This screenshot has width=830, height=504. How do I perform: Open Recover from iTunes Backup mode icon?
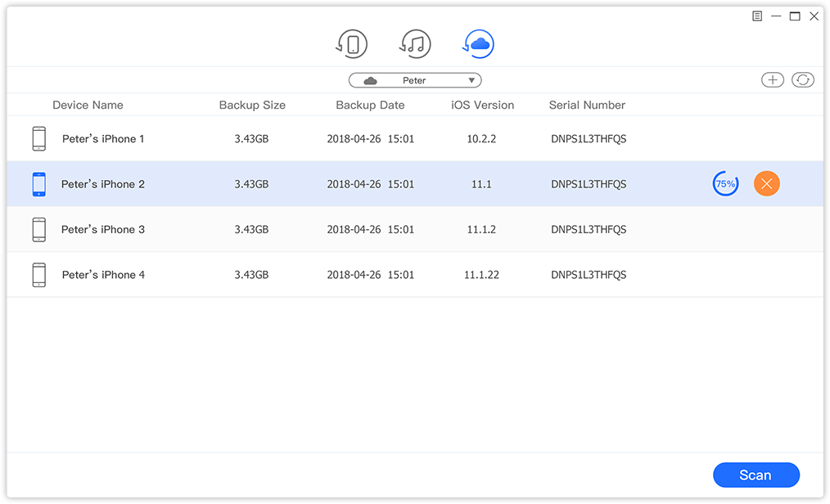pyautogui.click(x=416, y=44)
